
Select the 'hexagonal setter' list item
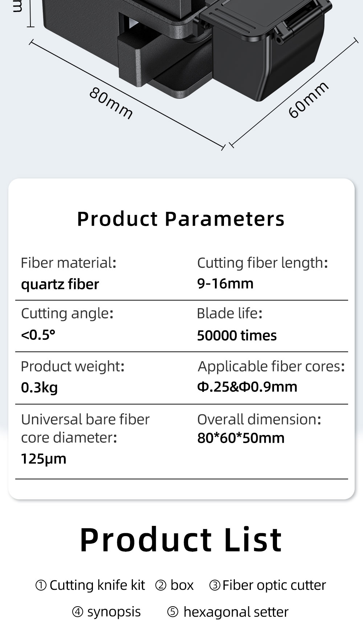click(236, 612)
